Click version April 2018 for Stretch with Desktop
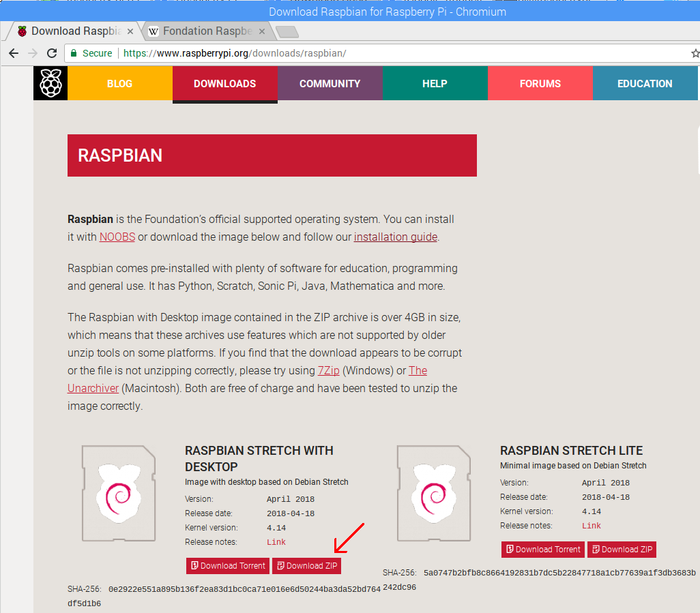 pyautogui.click(x=291, y=499)
